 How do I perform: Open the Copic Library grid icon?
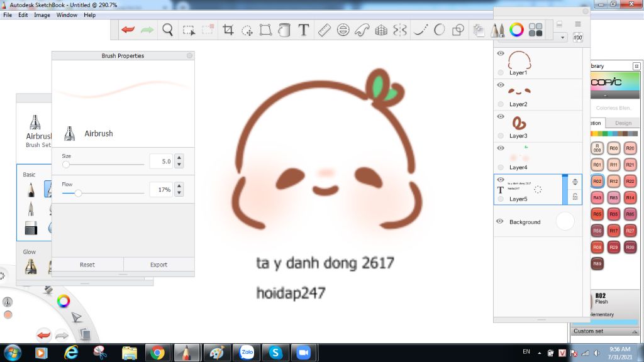[536, 30]
